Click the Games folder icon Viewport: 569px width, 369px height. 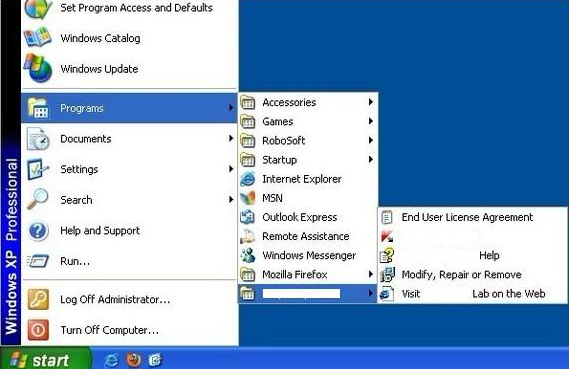pos(248,122)
